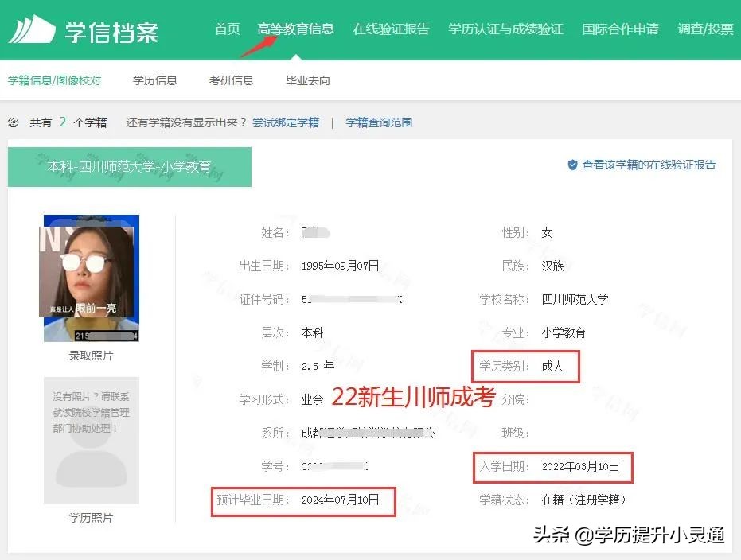The height and width of the screenshot is (560, 741).
Task: Click the 尝试绑定学籍 link
Action: [x=285, y=122]
